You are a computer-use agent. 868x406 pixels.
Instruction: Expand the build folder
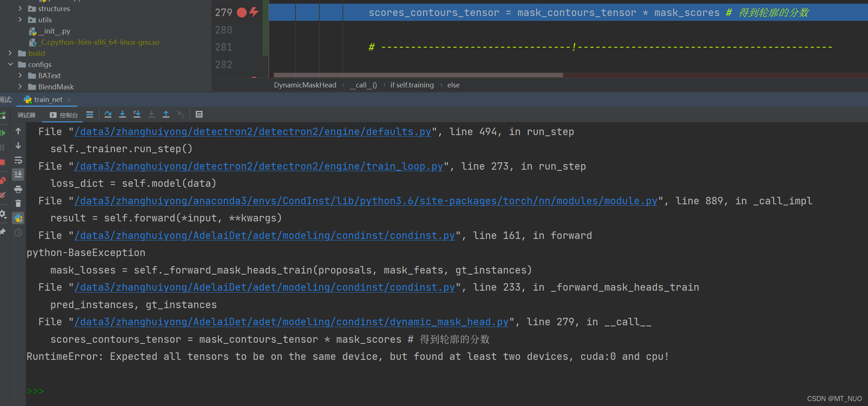(x=10, y=53)
